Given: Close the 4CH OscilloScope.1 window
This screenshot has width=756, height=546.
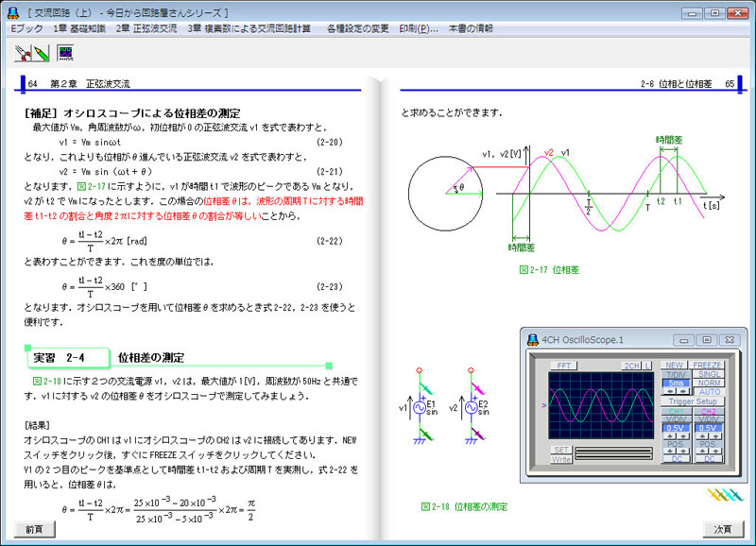Looking at the screenshot, I should pos(730,340).
